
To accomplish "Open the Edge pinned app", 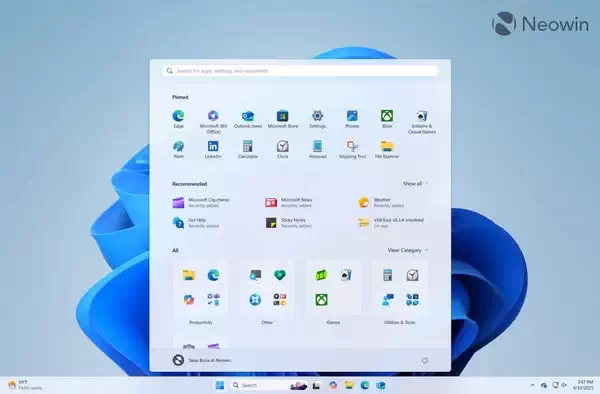I will pyautogui.click(x=178, y=119).
